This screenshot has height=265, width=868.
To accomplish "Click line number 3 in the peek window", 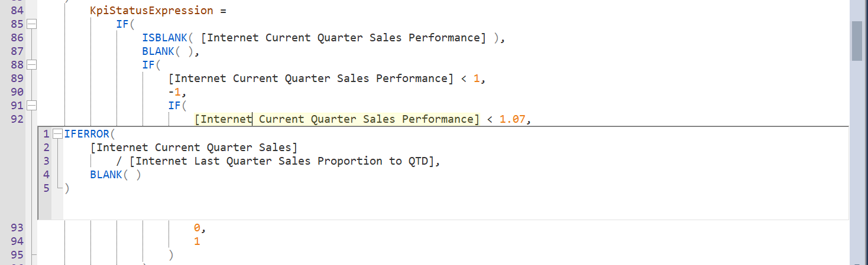I will click(46, 161).
